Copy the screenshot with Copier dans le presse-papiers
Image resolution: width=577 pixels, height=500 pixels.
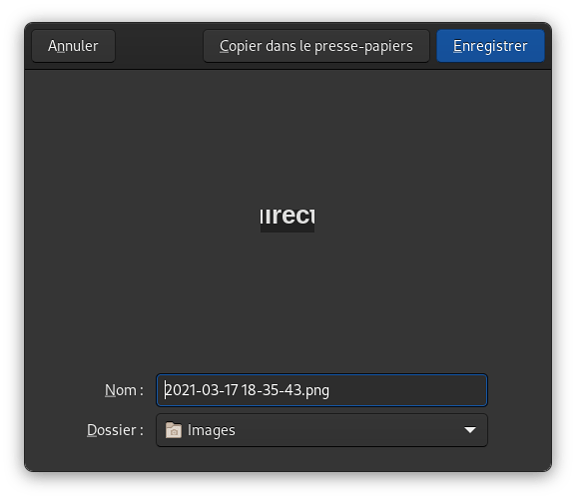316,46
